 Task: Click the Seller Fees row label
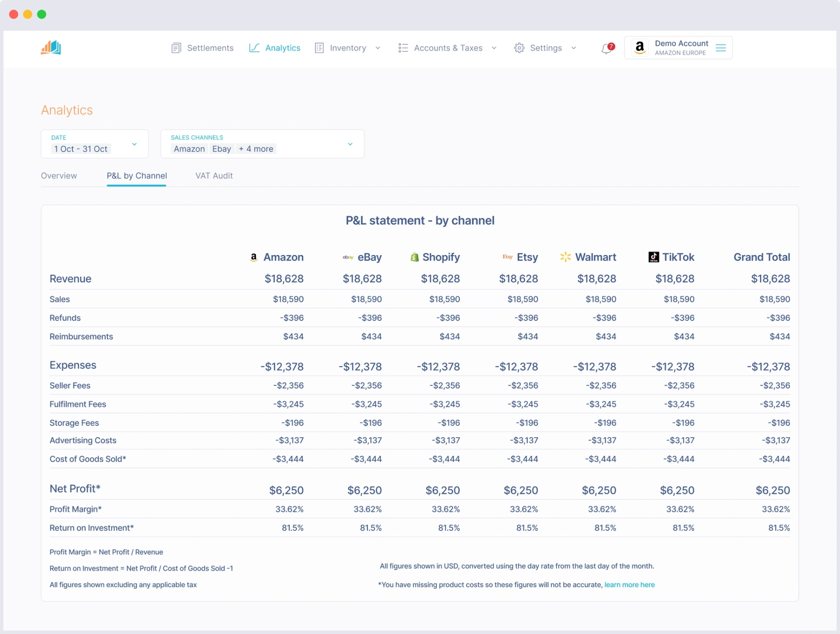tap(70, 385)
